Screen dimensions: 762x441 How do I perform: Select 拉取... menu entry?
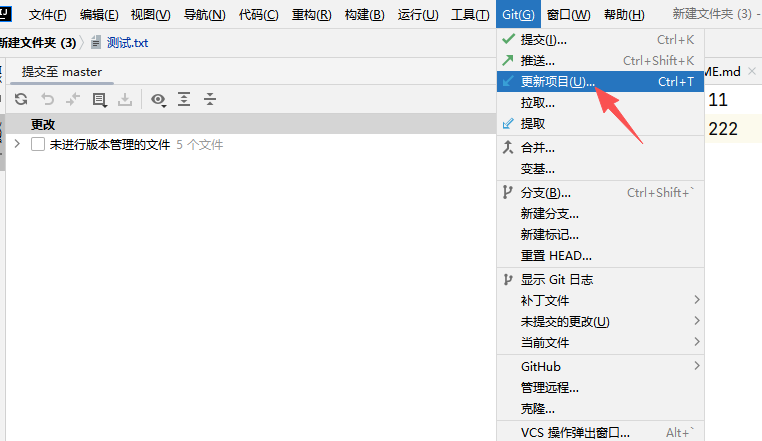pyautogui.click(x=600, y=103)
